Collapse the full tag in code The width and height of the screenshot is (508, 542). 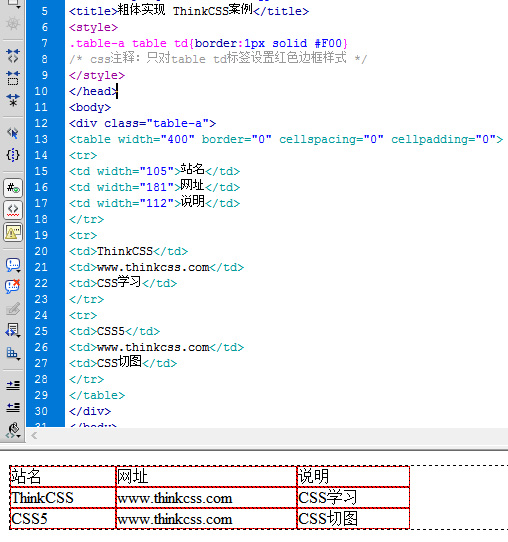point(13,55)
